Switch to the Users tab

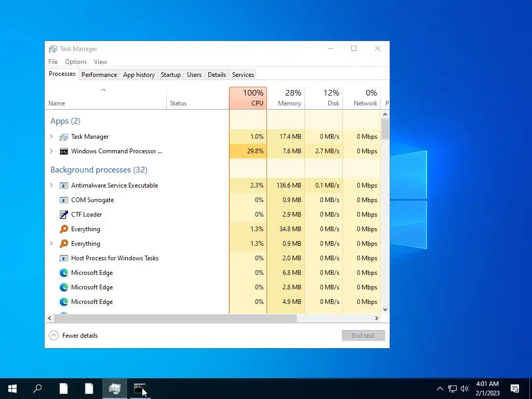point(194,75)
